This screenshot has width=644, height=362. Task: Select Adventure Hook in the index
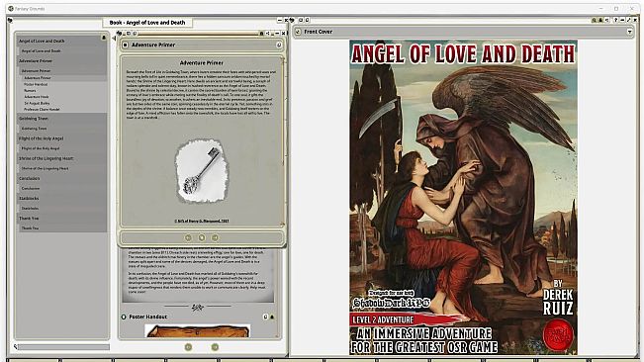coord(37,97)
